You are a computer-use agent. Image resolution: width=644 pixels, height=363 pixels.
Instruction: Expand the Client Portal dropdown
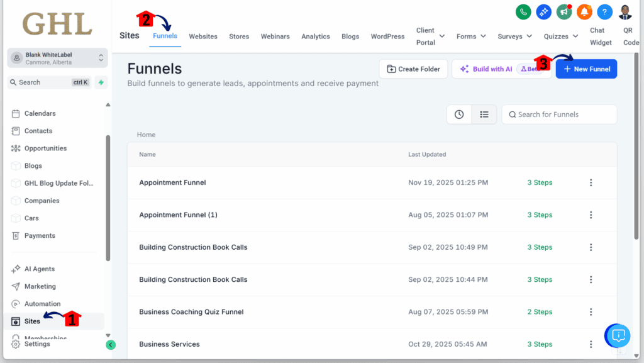(430, 36)
